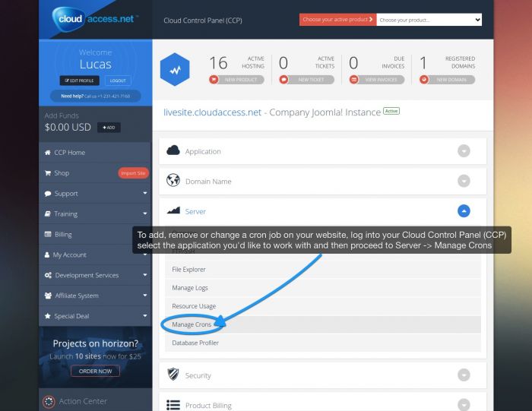Click the Order Now button

click(95, 371)
